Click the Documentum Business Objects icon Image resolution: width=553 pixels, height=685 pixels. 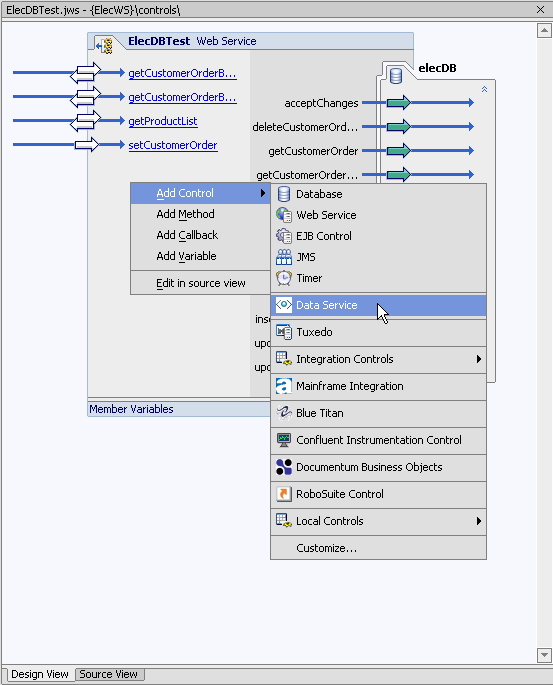coord(284,467)
